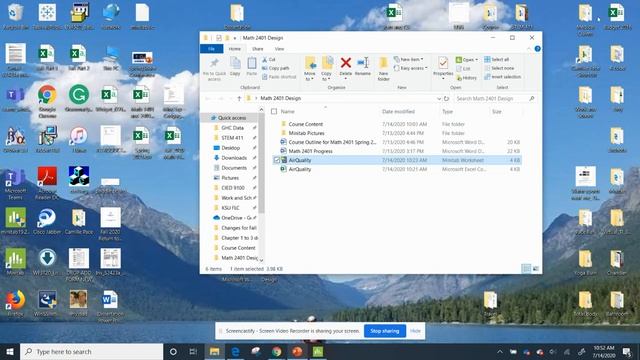
Task: Show hidden system tray icons chevron
Action: click(x=500, y=351)
